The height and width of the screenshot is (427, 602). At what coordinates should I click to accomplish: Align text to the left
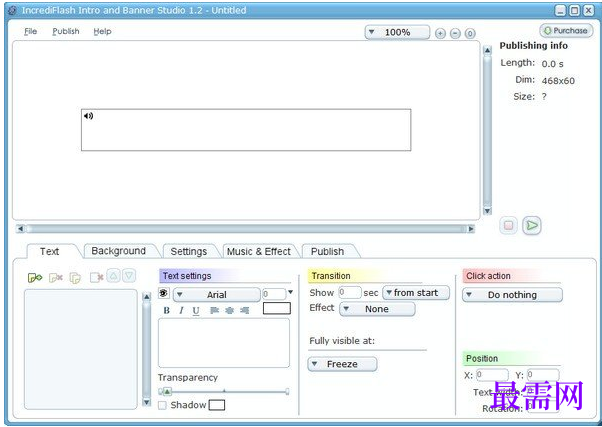[x=214, y=310]
